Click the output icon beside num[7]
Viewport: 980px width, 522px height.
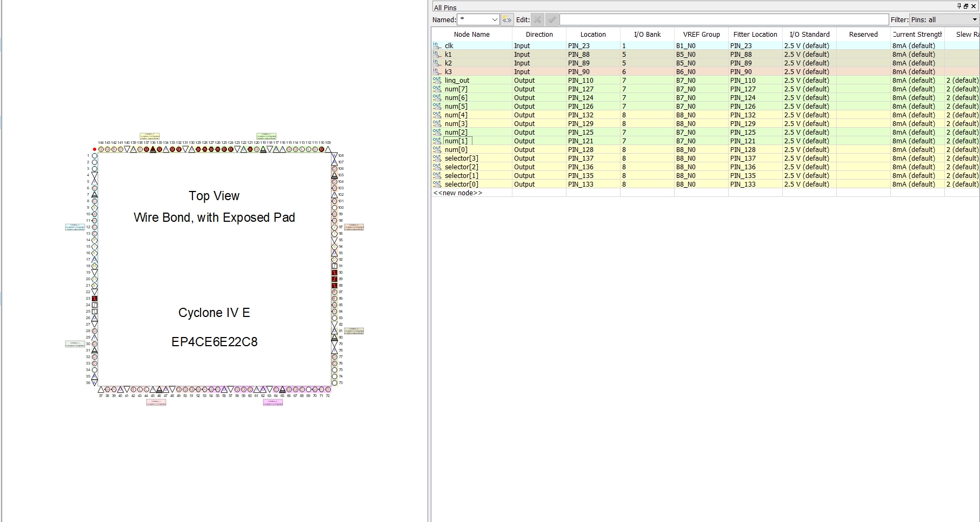click(437, 89)
